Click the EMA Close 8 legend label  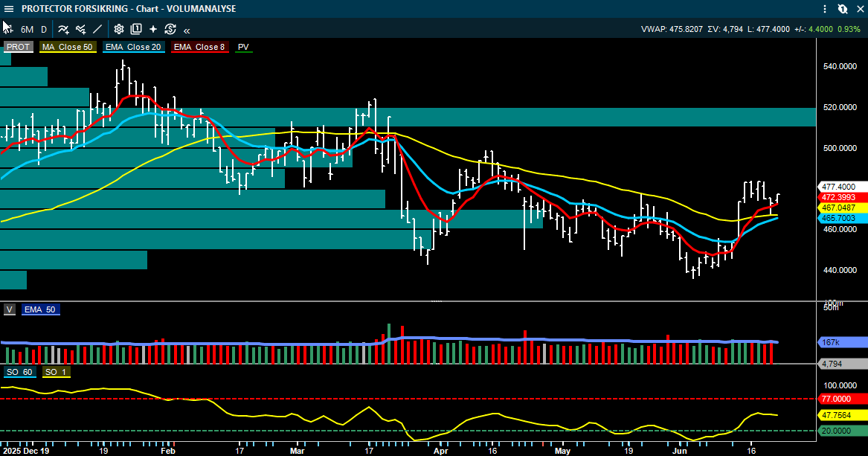[199, 47]
